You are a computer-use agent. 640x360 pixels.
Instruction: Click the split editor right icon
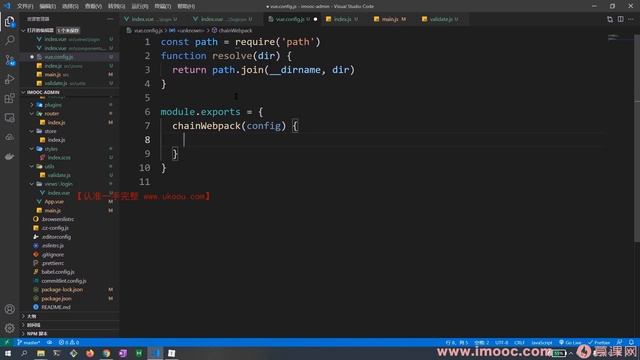620,19
